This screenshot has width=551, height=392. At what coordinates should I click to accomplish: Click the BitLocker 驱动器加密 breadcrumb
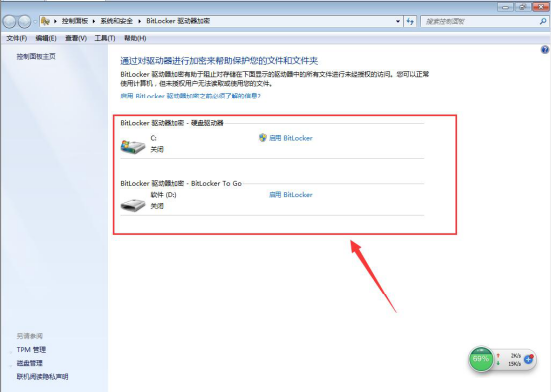coord(178,21)
